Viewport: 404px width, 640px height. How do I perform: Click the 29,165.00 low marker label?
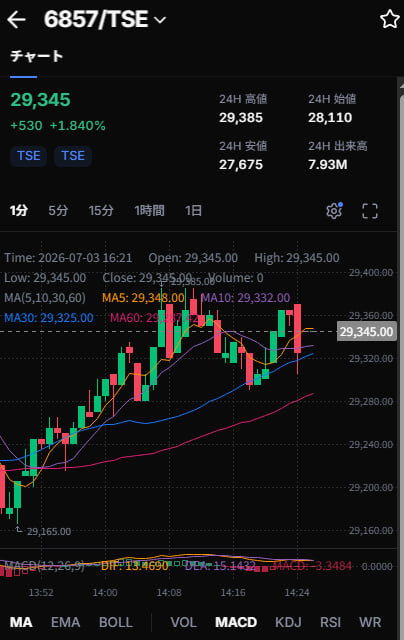[x=49, y=531]
